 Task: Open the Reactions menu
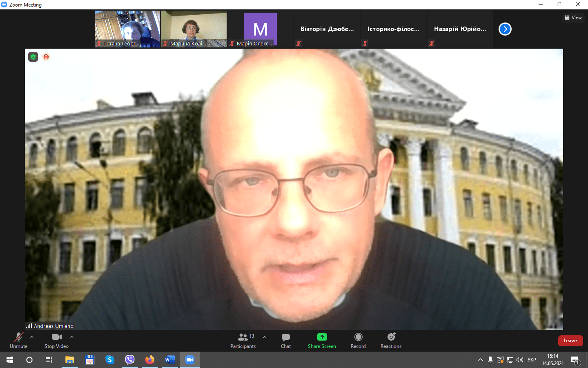[391, 340]
